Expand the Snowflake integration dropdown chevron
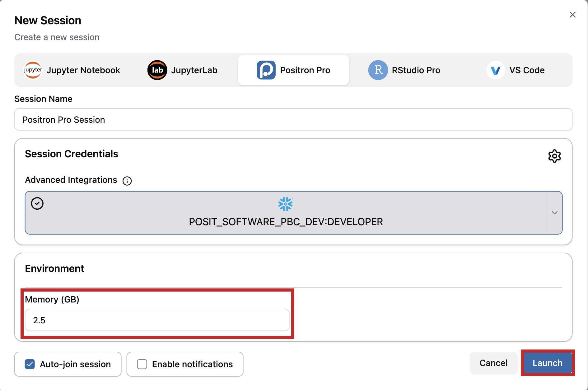Screen dimensions: 588x390 click(554, 213)
